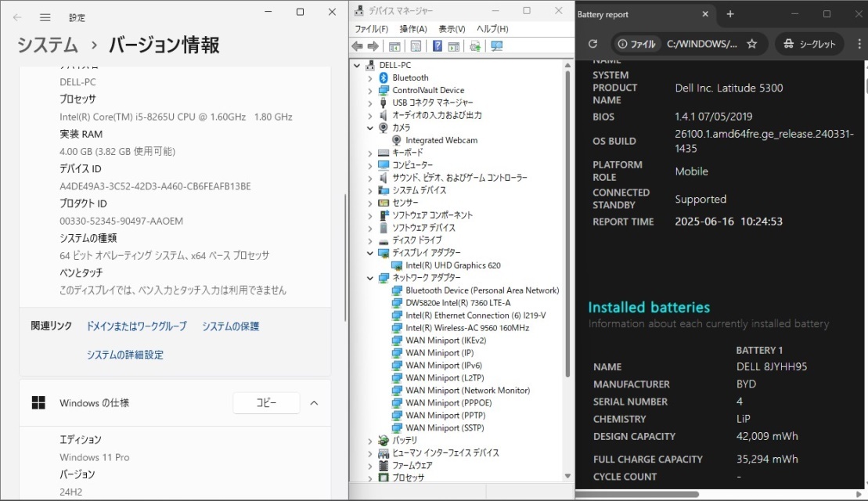Open システムの保護 link
Image resolution: width=868 pixels, height=501 pixels.
tap(230, 326)
